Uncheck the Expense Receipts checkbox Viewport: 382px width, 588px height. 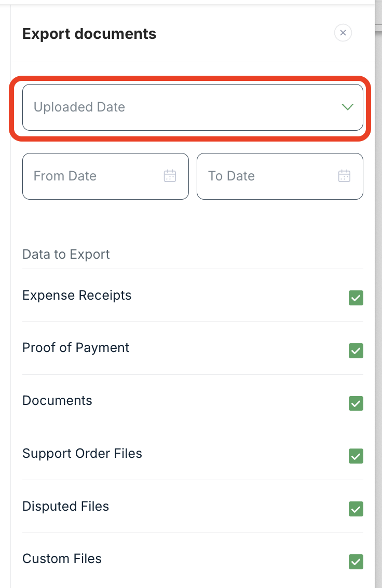356,298
